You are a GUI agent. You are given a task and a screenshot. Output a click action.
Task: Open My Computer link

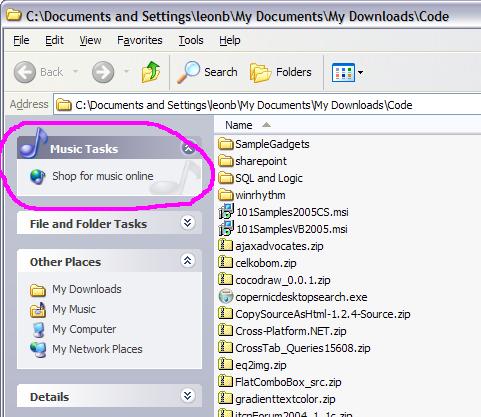84,329
